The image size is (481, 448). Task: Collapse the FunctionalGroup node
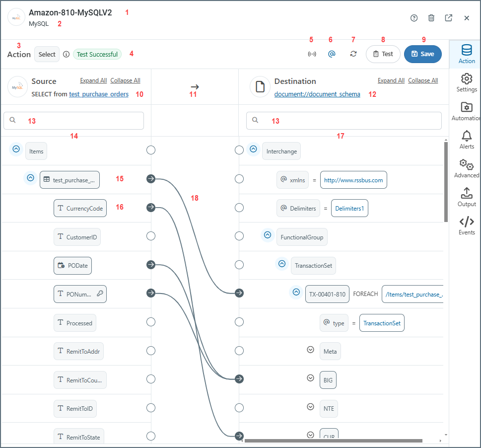(268, 235)
